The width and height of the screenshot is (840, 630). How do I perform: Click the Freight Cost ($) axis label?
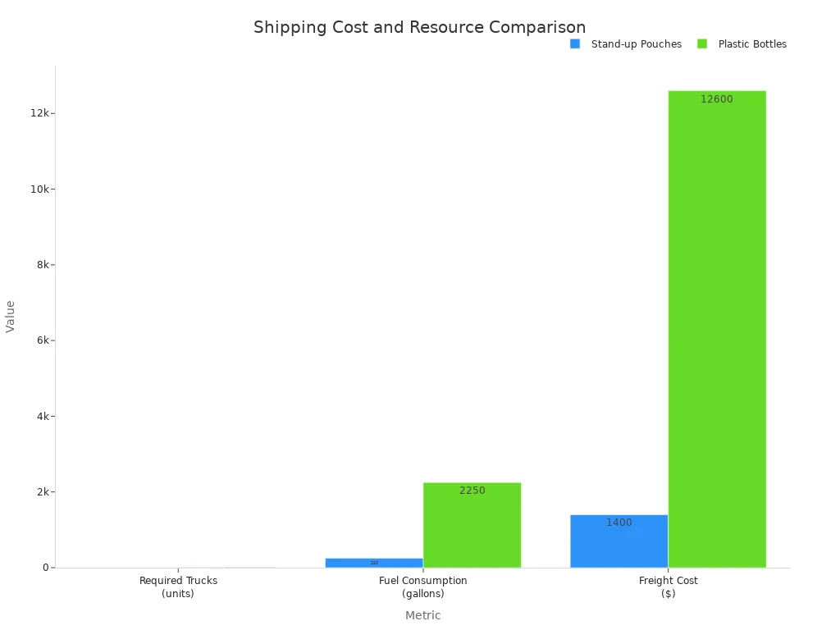[668, 587]
